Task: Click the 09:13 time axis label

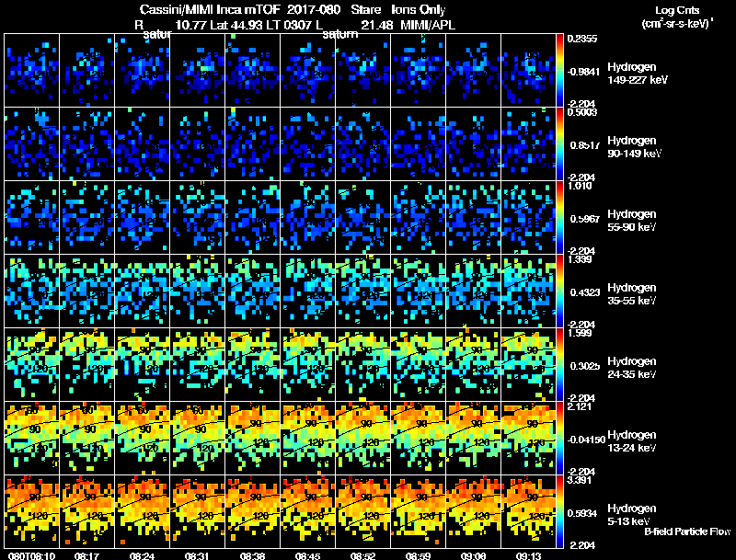Action: point(528,555)
